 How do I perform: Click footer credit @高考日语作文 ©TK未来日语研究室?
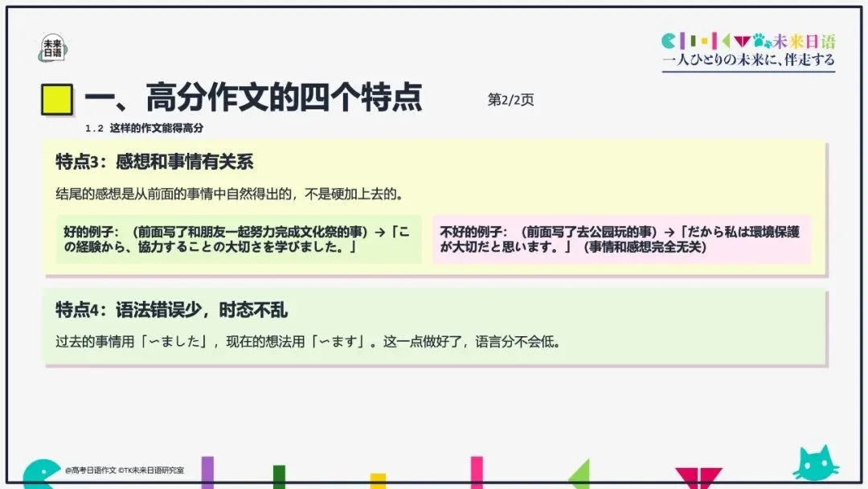[124, 471]
